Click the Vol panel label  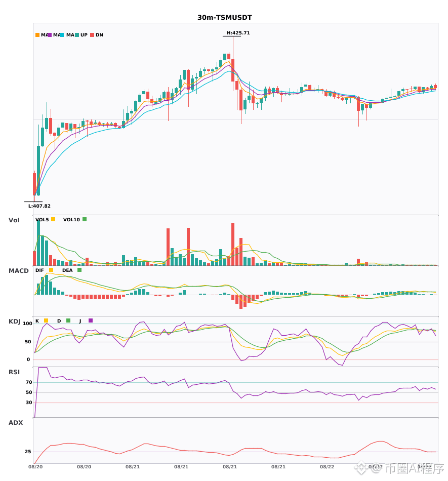(x=14, y=220)
